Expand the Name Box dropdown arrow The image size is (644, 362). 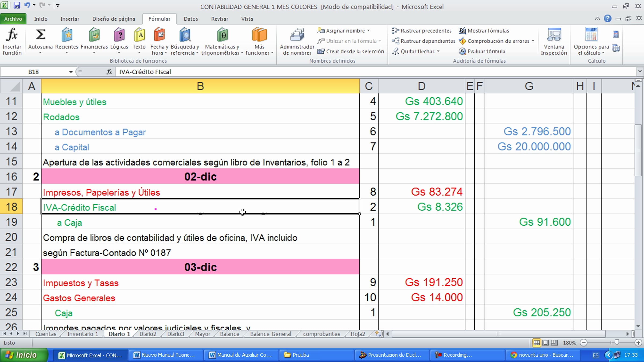pyautogui.click(x=71, y=72)
